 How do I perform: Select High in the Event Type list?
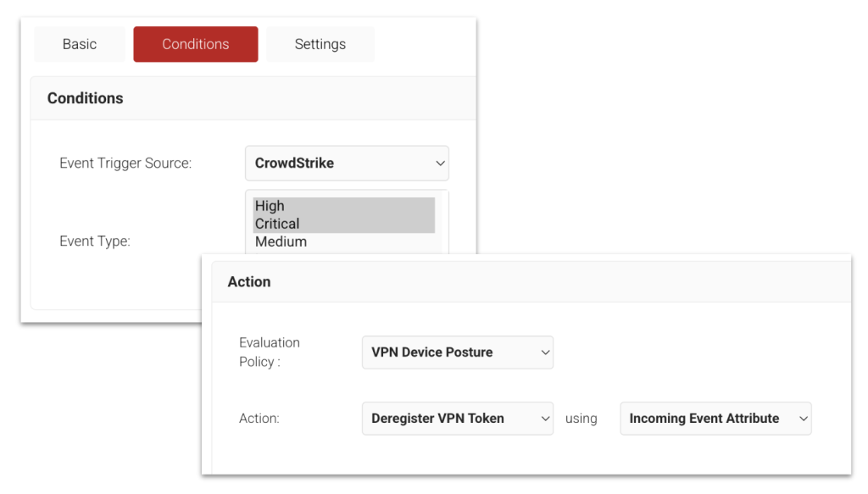(270, 206)
